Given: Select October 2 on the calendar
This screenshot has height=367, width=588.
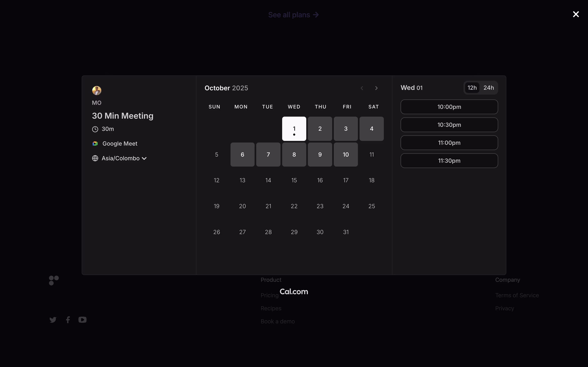Looking at the screenshot, I should point(320,129).
